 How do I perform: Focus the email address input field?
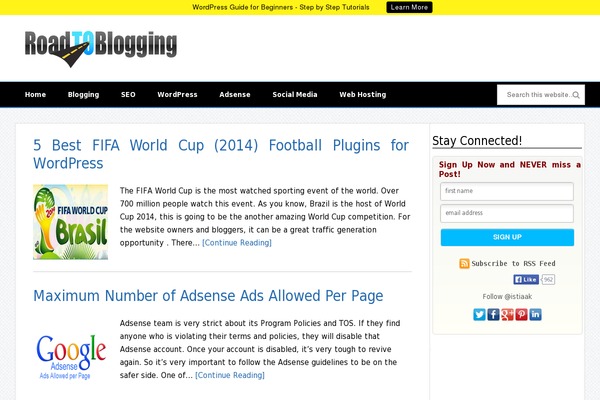[x=507, y=213]
